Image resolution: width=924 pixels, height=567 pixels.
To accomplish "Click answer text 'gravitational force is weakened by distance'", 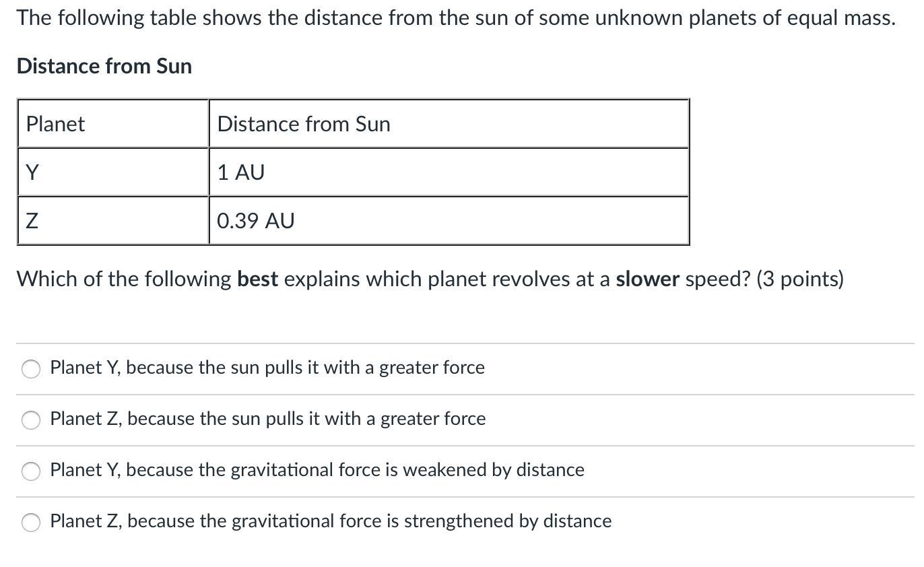I will coord(407,470).
